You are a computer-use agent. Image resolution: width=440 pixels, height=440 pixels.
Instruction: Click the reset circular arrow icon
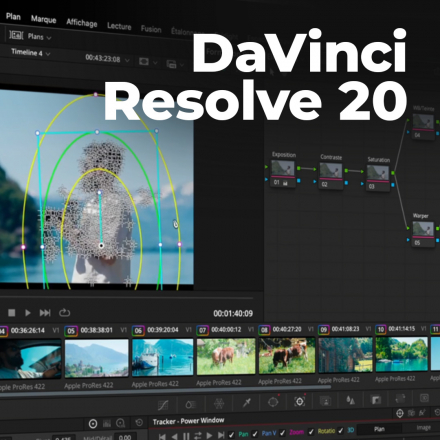139,423
